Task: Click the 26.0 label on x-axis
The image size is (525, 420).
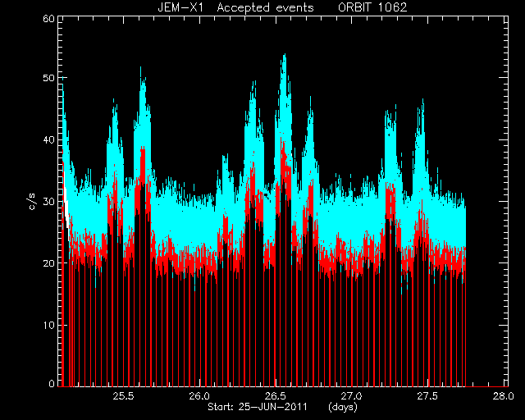Action: click(199, 396)
